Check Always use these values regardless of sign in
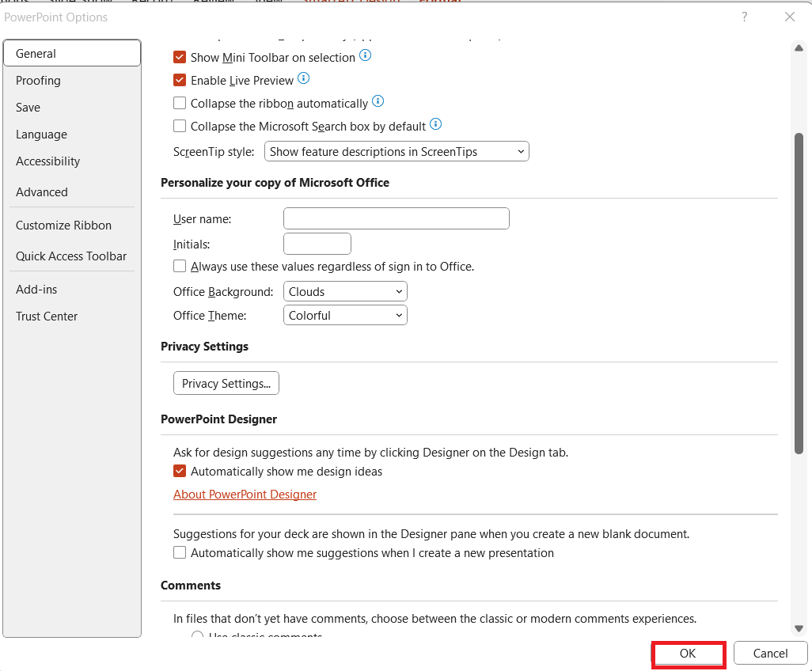The image size is (812, 671). coord(180,266)
